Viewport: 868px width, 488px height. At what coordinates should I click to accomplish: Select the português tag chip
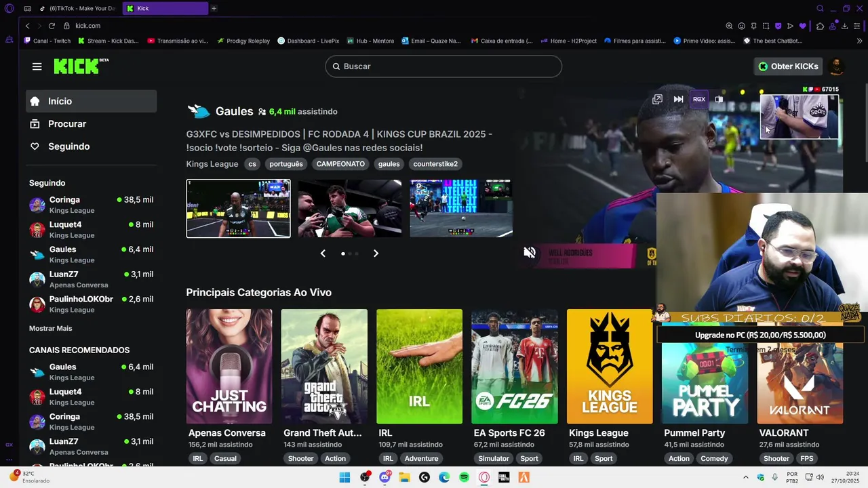286,164
